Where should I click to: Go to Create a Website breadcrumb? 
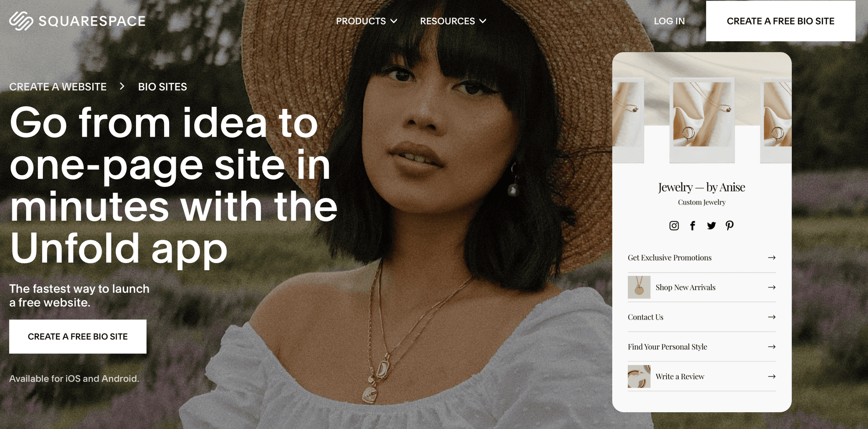(58, 86)
